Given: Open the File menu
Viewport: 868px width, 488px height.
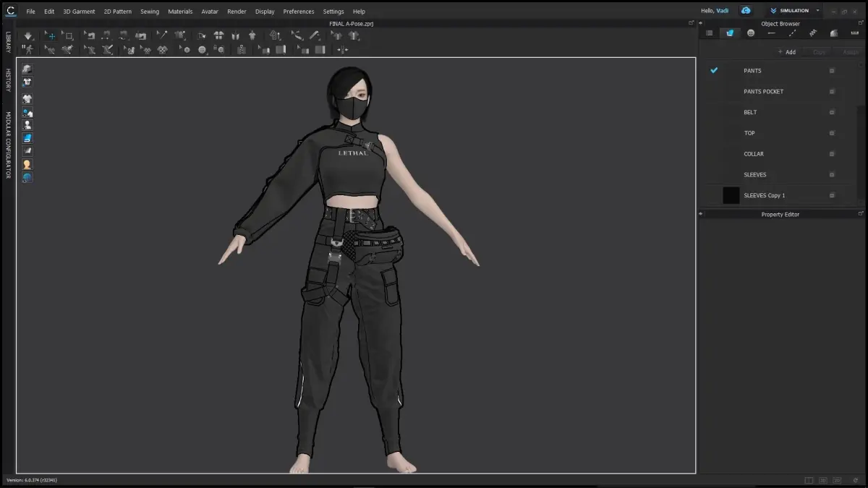Looking at the screenshot, I should (30, 12).
